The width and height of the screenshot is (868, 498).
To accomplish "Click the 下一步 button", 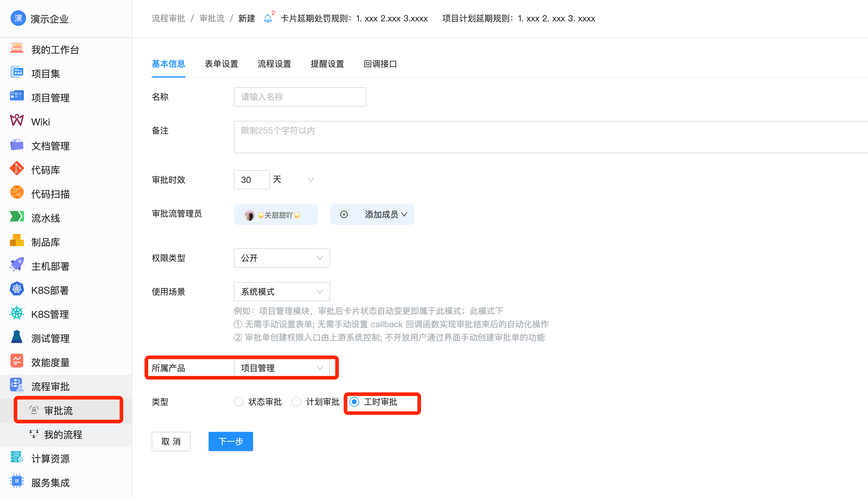I will pyautogui.click(x=230, y=441).
